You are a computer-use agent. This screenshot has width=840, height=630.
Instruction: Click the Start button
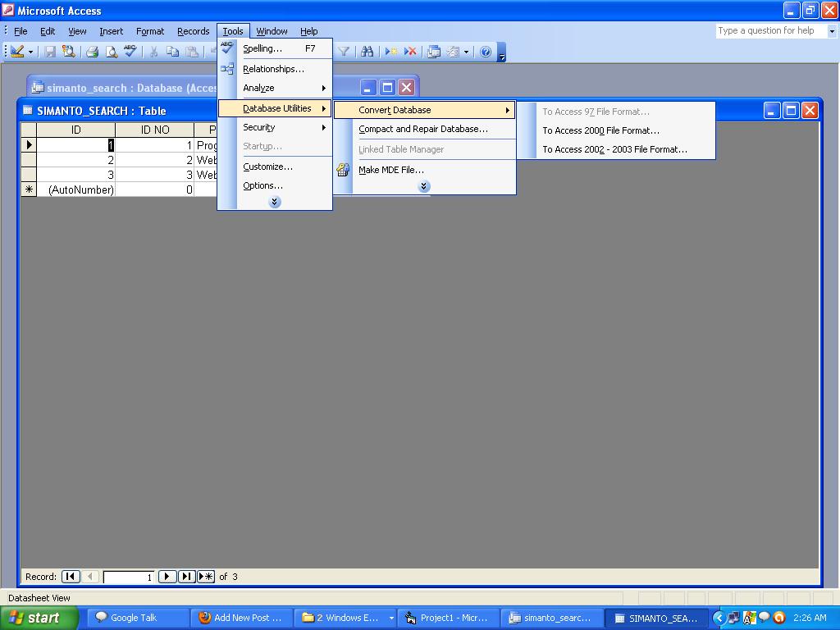coord(39,618)
